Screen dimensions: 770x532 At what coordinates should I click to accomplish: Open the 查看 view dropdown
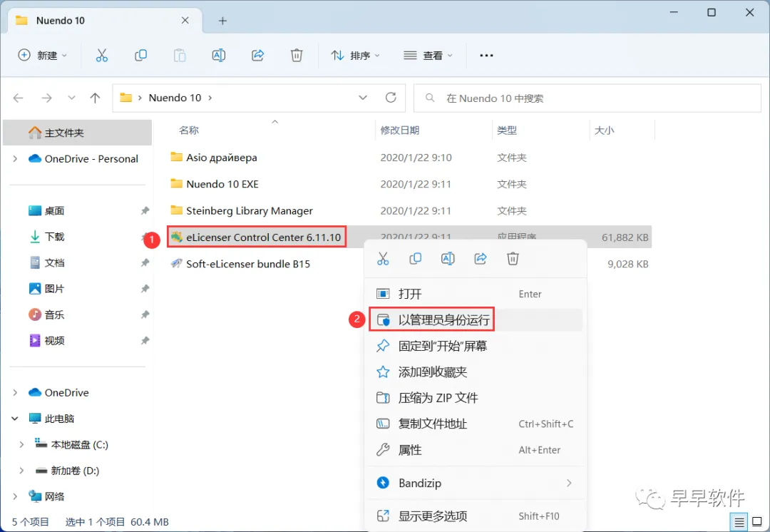428,56
